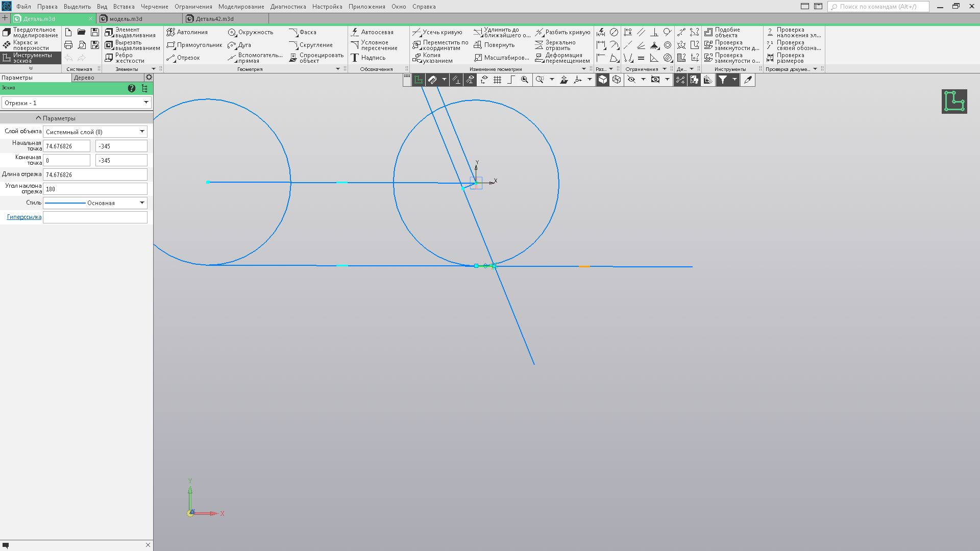This screenshot has height=551, width=980.
Task: Open the Стиль line style dropdown
Action: 95,203
